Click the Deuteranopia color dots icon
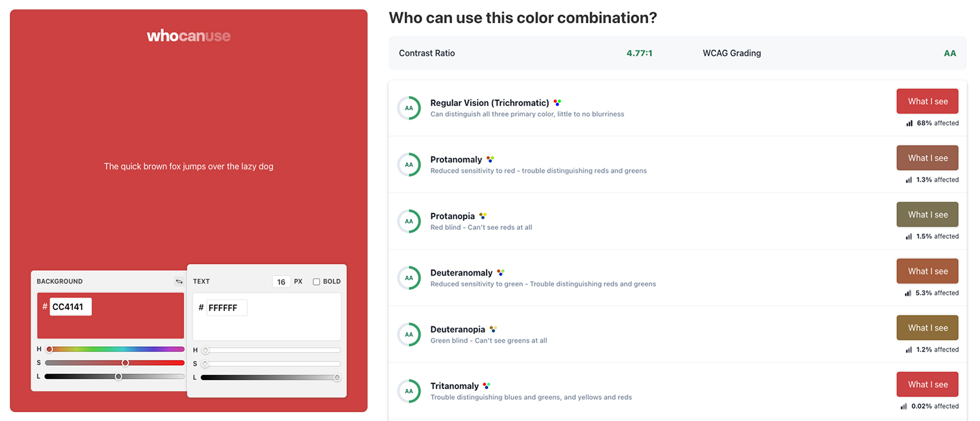This screenshot has width=980, height=421. click(x=493, y=329)
